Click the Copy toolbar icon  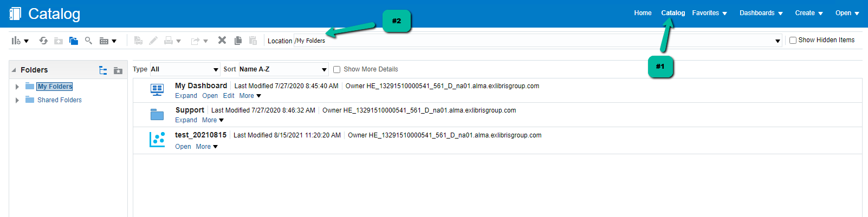tap(238, 41)
